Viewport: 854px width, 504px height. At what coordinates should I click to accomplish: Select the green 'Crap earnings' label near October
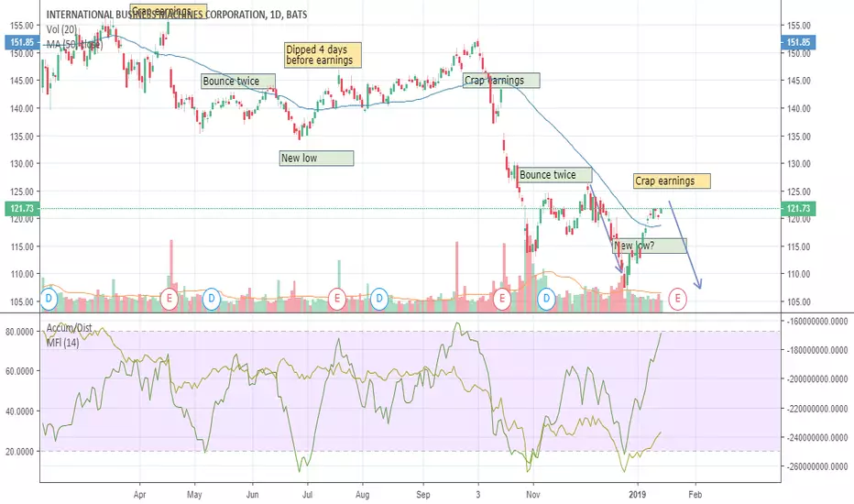click(501, 80)
